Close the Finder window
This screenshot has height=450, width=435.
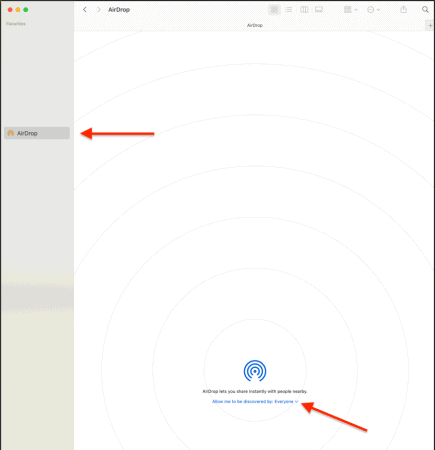point(10,10)
